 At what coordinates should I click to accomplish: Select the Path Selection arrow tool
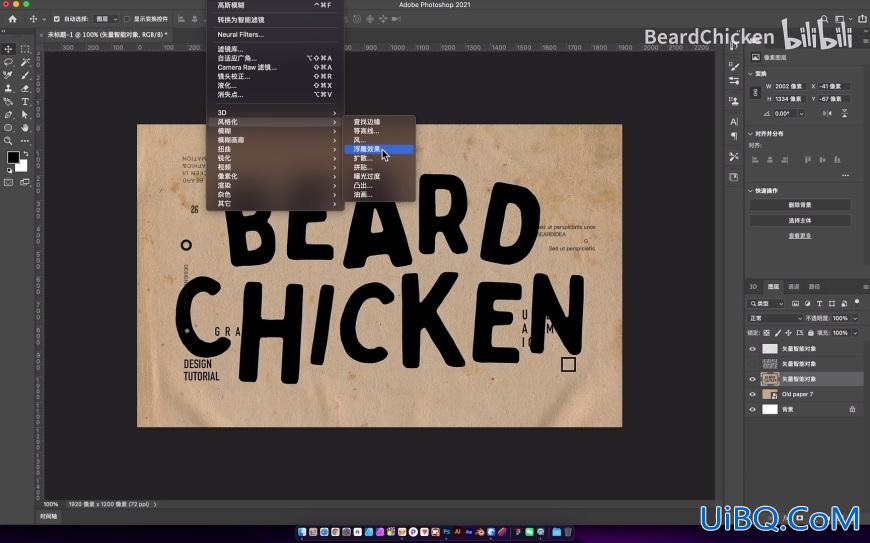(x=25, y=115)
